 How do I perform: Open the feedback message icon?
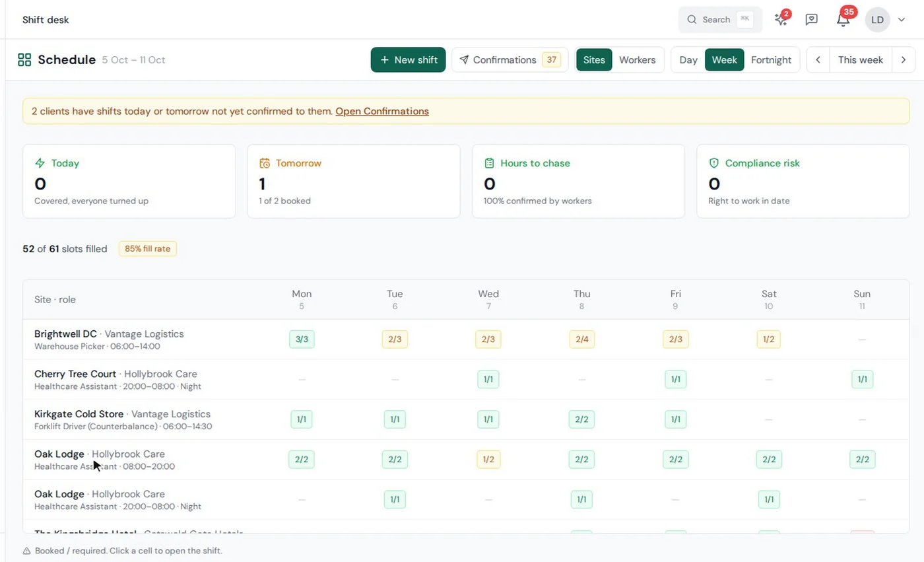[812, 20]
